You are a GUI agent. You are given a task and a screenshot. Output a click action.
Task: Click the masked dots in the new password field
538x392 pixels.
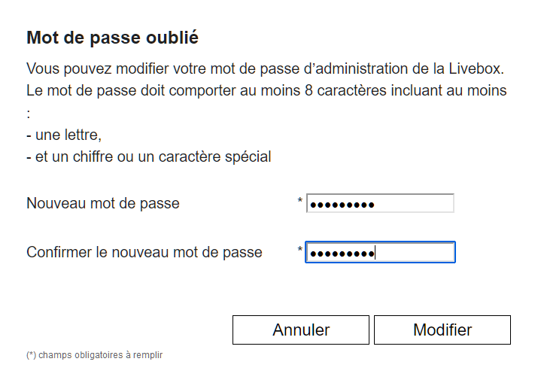(x=342, y=205)
